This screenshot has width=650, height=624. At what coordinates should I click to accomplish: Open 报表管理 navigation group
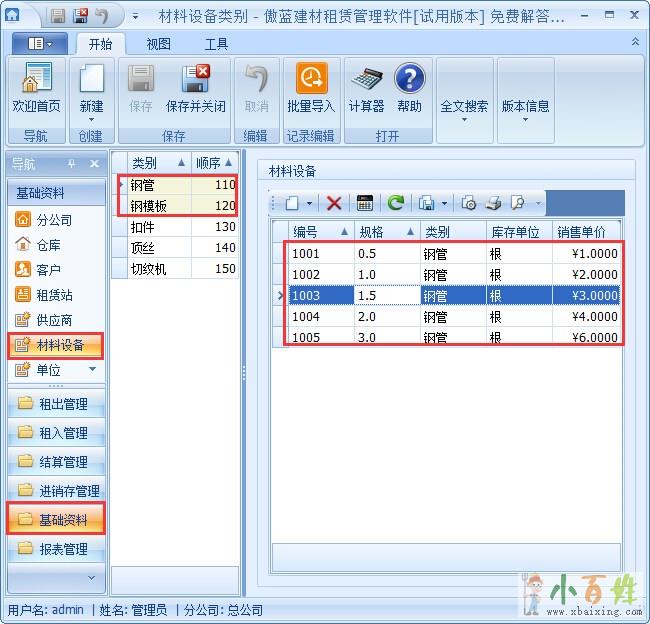click(62, 549)
